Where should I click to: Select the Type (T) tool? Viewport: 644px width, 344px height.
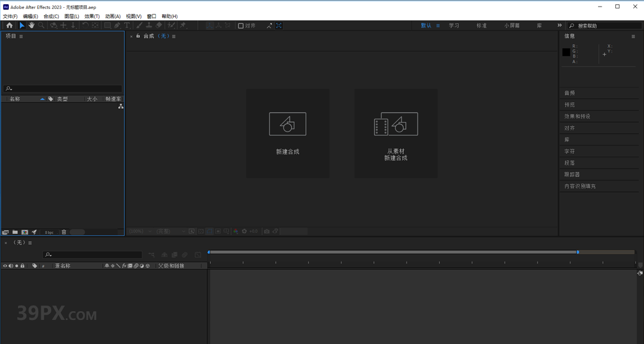pyautogui.click(x=127, y=26)
